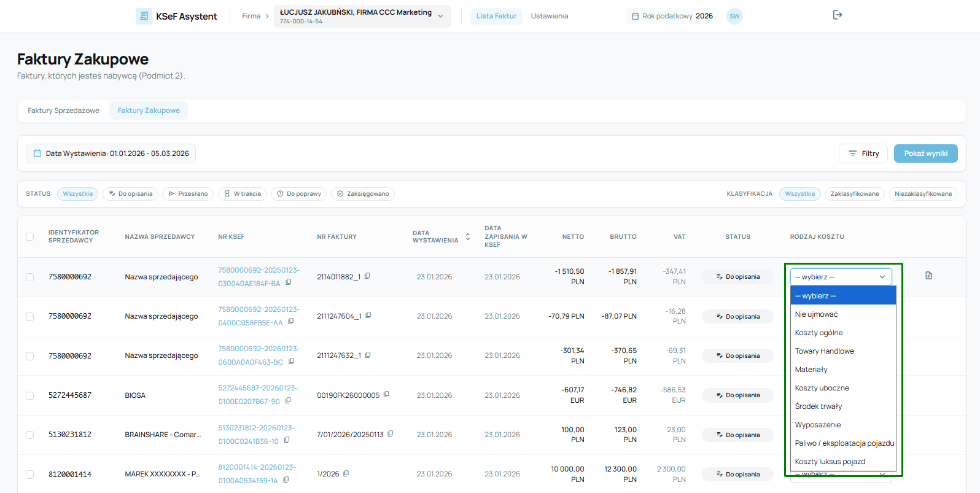Copy KSeF number ending 0600A0A0F463-BC

(x=292, y=361)
